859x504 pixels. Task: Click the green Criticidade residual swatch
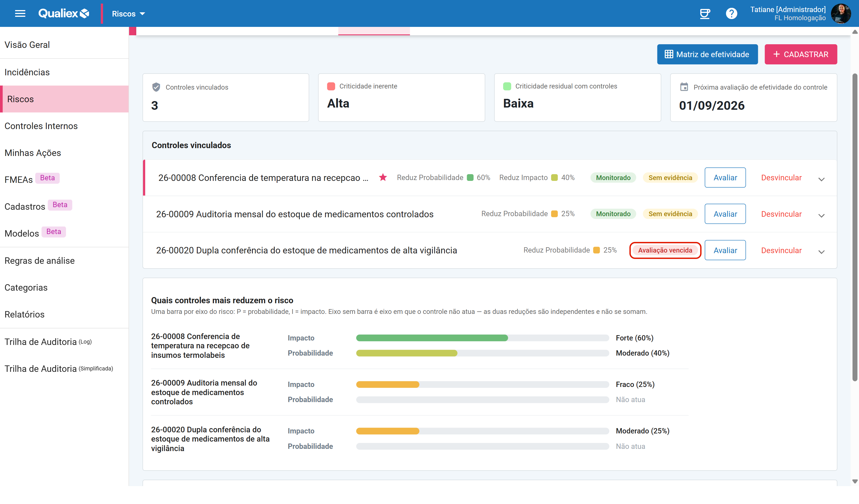[507, 86]
